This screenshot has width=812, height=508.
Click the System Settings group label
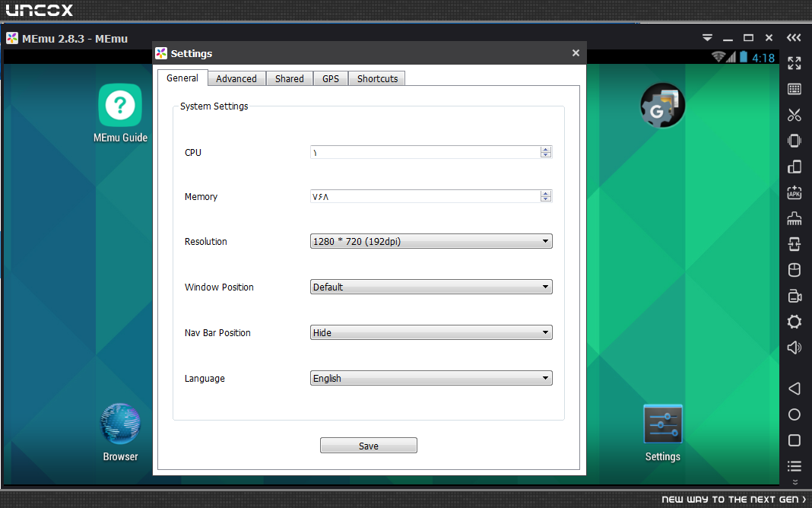pyautogui.click(x=214, y=106)
